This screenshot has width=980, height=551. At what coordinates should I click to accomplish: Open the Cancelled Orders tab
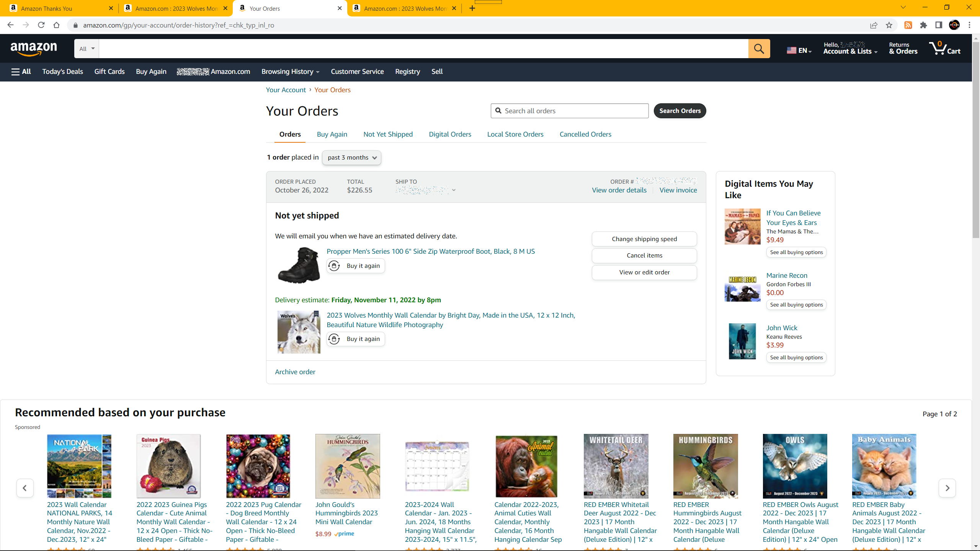(x=585, y=134)
